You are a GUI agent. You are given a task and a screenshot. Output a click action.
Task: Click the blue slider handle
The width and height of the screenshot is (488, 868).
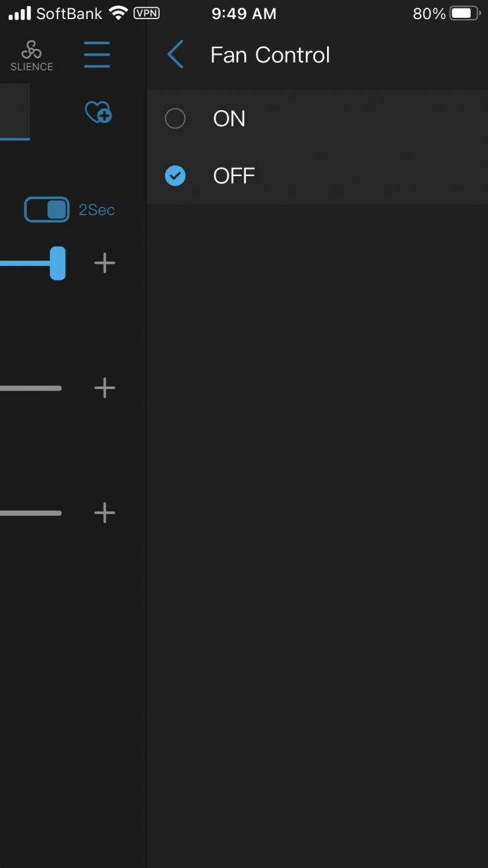(58, 263)
